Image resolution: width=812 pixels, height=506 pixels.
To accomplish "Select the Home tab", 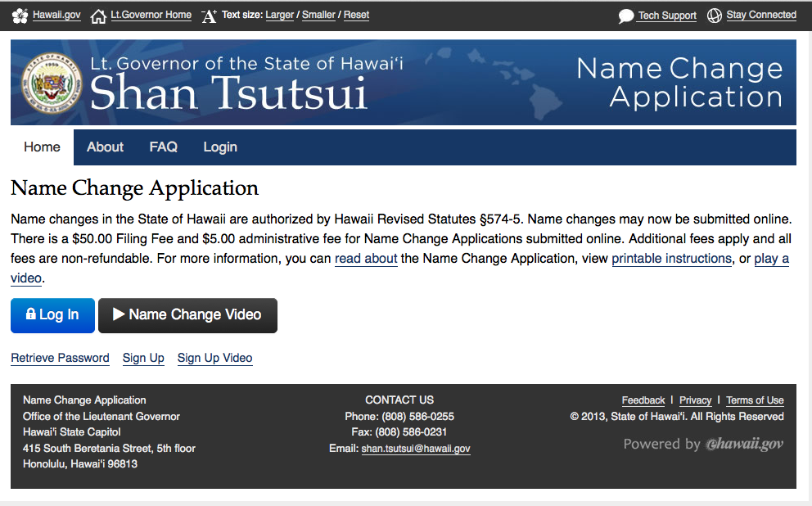I will coord(42,147).
